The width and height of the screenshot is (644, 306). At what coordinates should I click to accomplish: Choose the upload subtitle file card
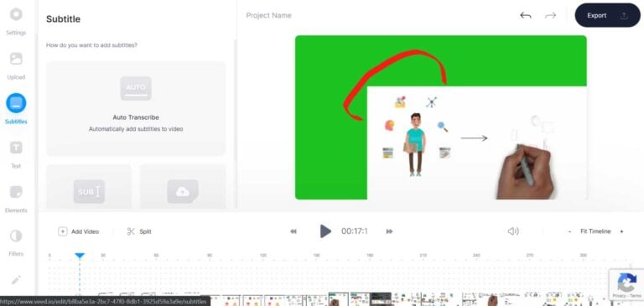coord(183,187)
